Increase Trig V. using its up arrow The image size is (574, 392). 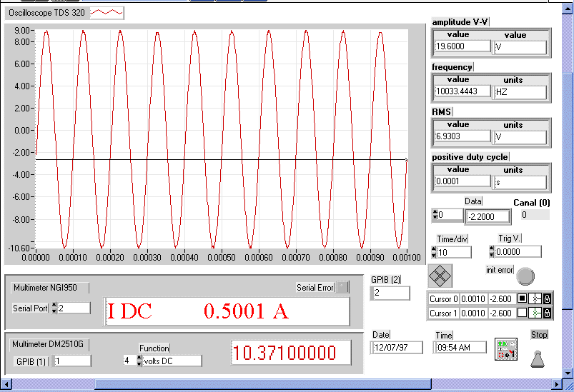pyautogui.click(x=492, y=248)
